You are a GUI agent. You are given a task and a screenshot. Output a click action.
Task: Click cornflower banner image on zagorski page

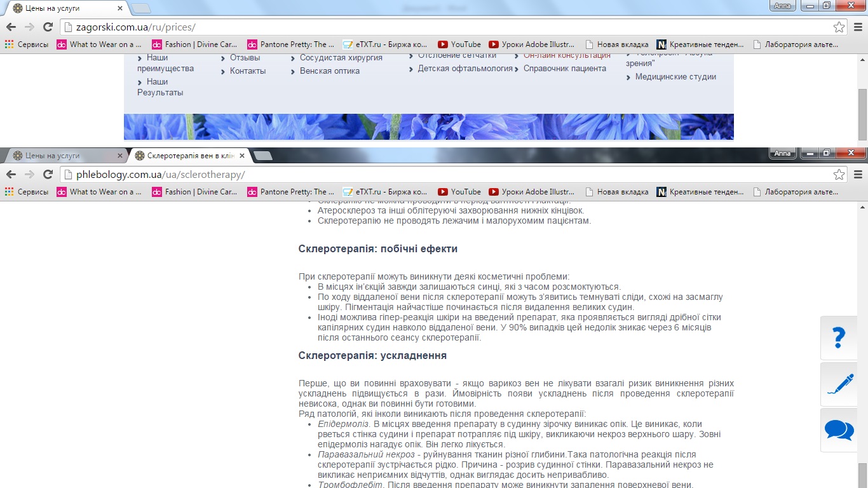pyautogui.click(x=428, y=126)
